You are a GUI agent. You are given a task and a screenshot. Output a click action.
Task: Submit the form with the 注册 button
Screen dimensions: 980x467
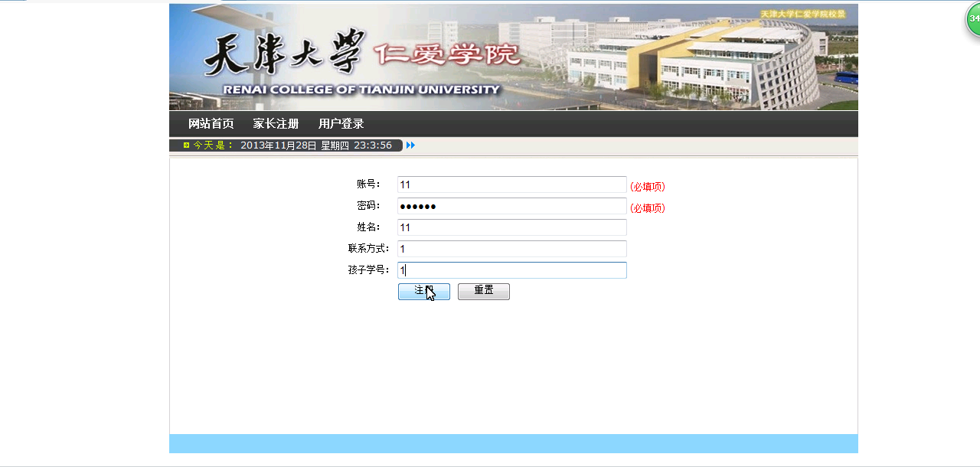coord(424,292)
